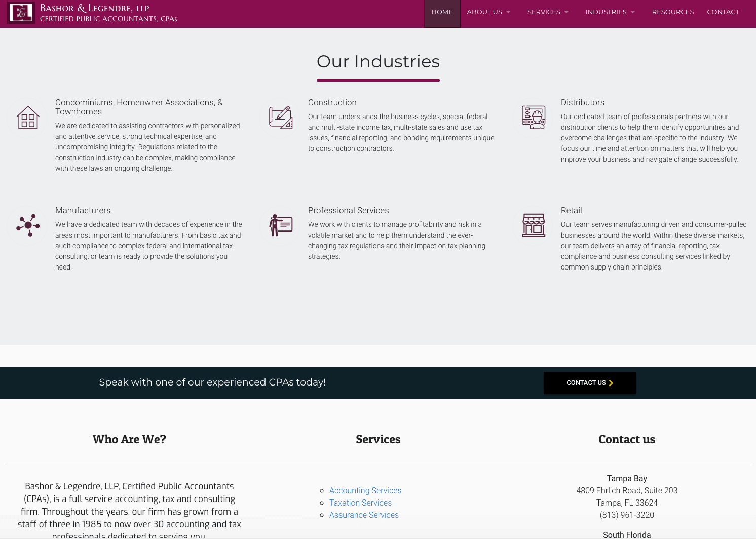Go to the Home menu item

point(442,12)
